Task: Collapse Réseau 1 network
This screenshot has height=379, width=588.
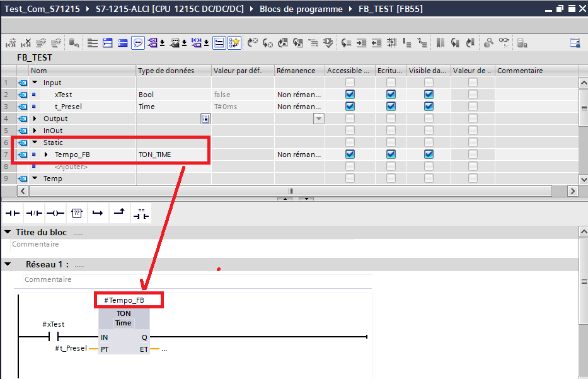Action: tap(8, 264)
